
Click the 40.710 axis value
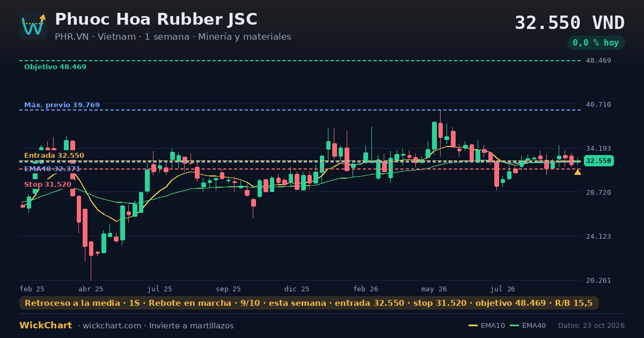[x=598, y=105]
